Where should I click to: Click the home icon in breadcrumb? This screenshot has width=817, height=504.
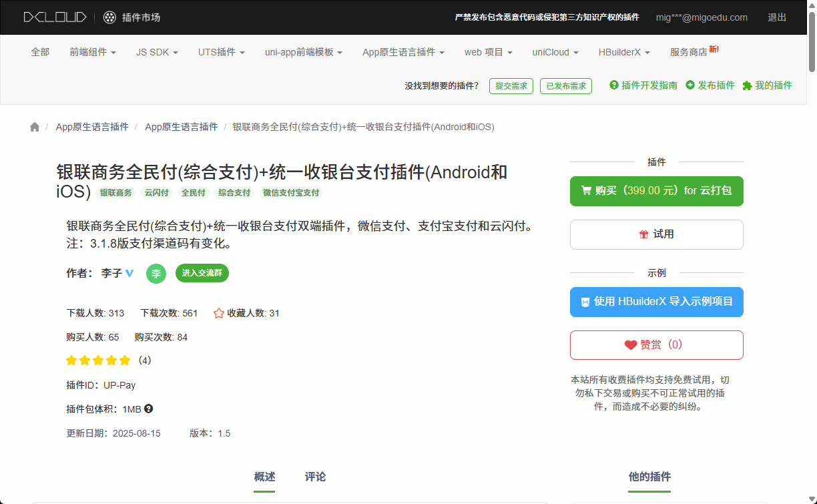35,127
